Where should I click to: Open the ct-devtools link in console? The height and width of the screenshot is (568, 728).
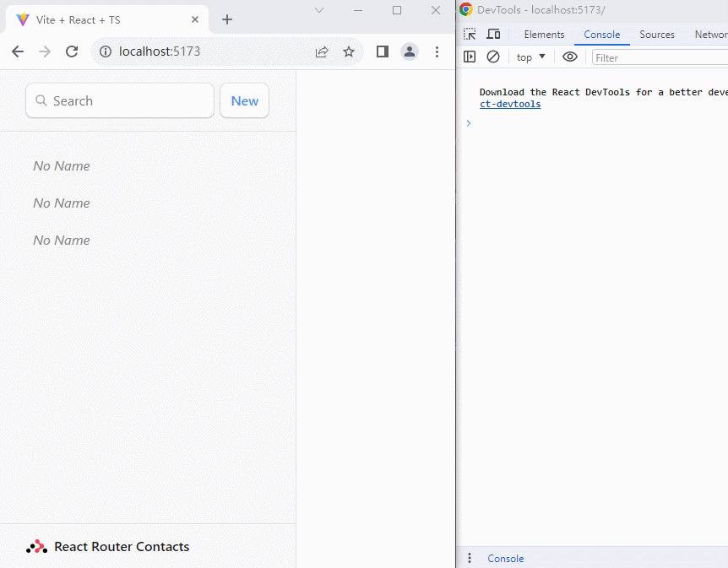tap(510, 105)
